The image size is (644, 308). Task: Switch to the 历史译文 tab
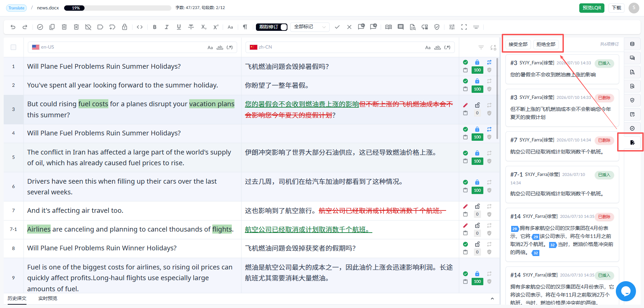point(17,298)
